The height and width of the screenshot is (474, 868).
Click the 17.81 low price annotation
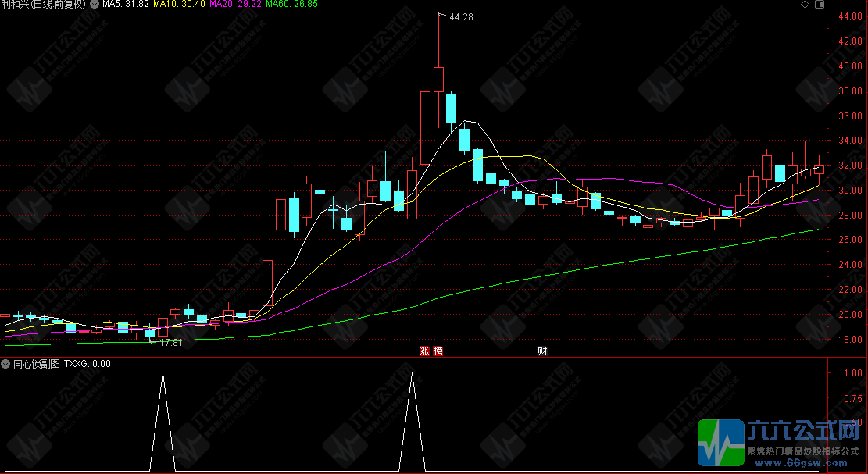[170, 343]
